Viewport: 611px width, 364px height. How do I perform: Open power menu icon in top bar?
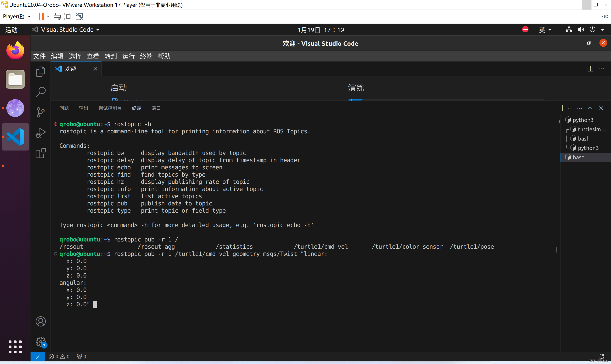(592, 30)
